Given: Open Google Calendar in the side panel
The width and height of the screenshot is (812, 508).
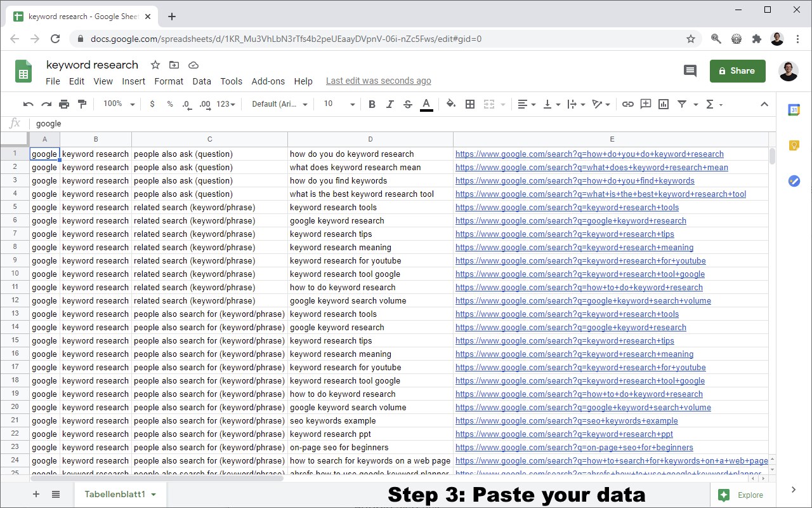Looking at the screenshot, I should click(x=794, y=110).
